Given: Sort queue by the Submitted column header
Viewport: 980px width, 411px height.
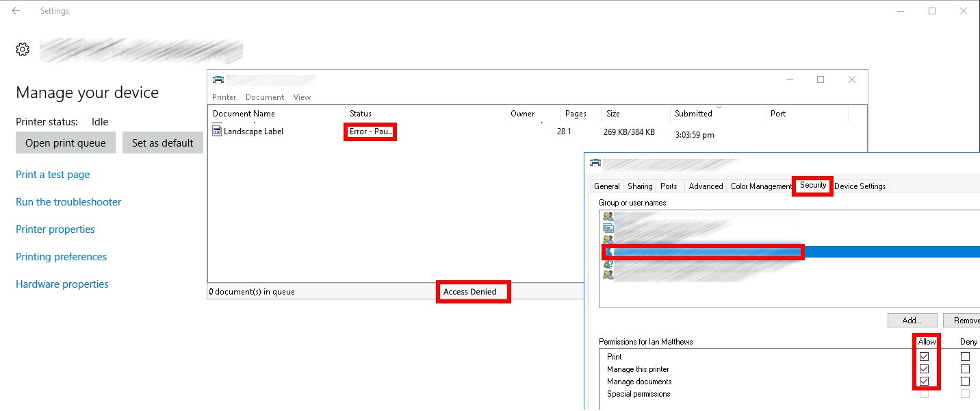Looking at the screenshot, I should (693, 114).
